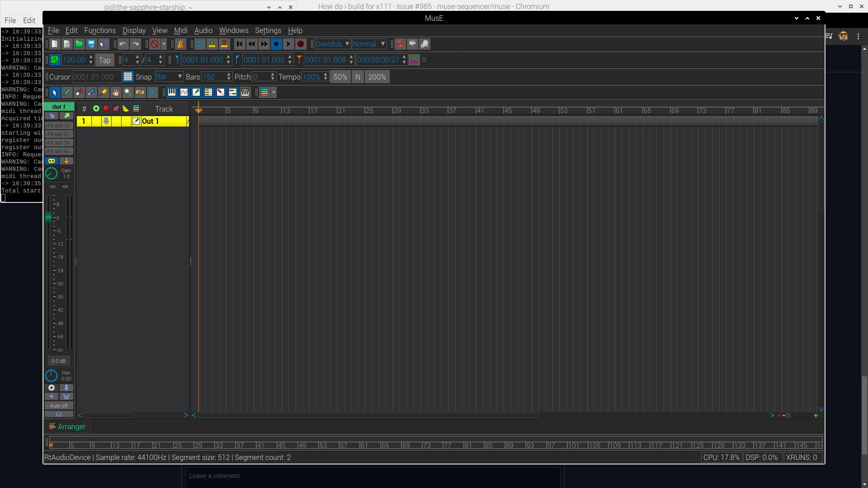Open the Midi menu
Screen dimensions: 868x488
(x=180, y=30)
